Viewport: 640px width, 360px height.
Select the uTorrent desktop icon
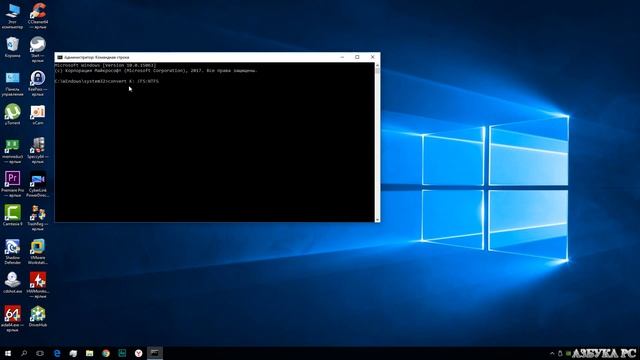pos(12,114)
